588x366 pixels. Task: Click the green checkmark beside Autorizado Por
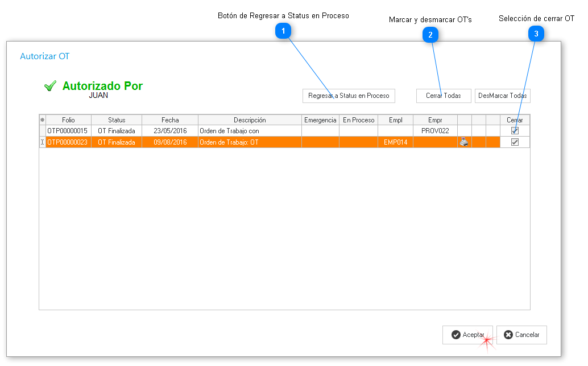[x=50, y=86]
